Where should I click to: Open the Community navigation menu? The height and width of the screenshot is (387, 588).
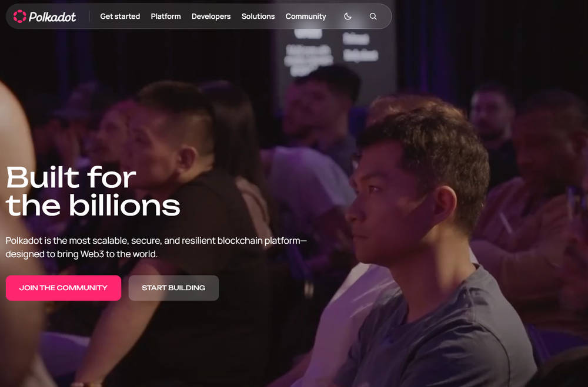pyautogui.click(x=306, y=16)
